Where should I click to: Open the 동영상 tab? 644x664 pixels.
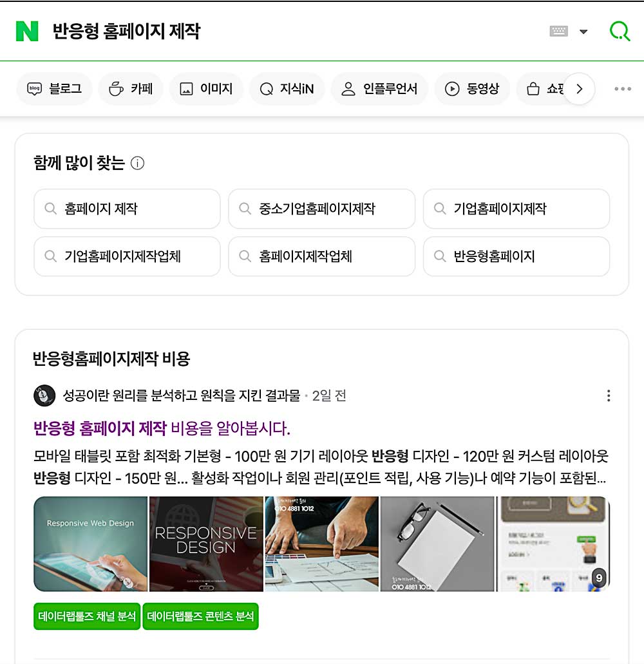pyautogui.click(x=472, y=89)
